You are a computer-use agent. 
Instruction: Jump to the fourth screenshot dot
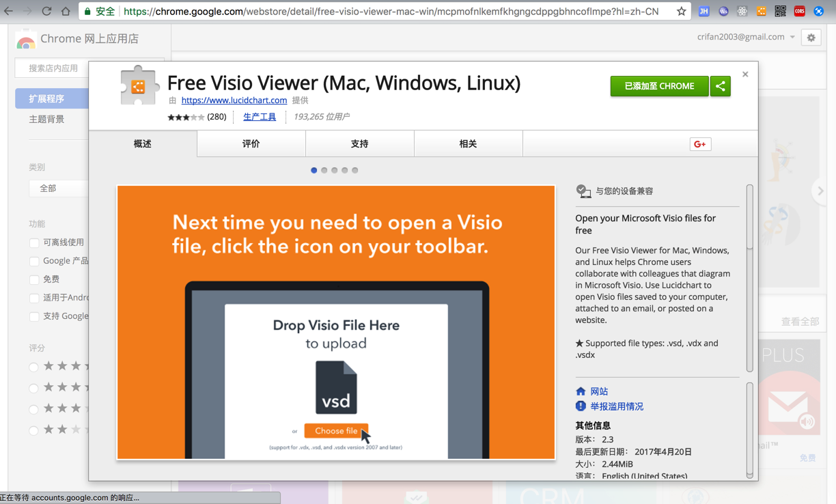click(345, 170)
